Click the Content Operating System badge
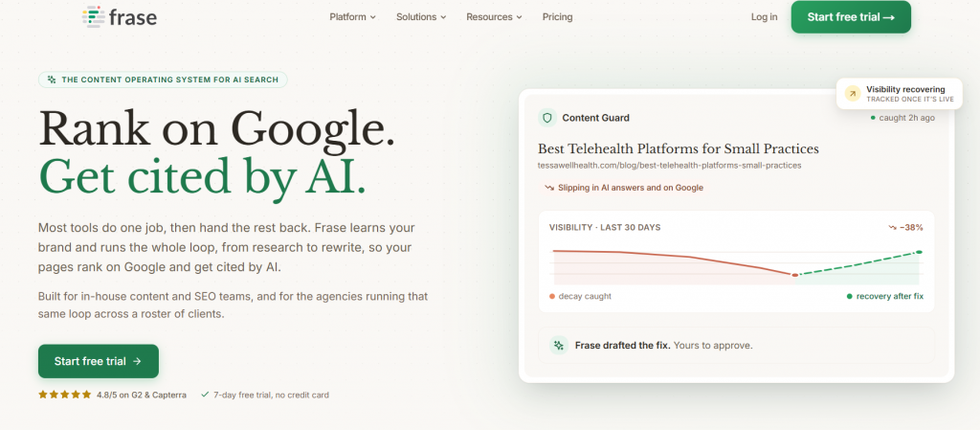The width and height of the screenshot is (980, 430). tap(163, 79)
